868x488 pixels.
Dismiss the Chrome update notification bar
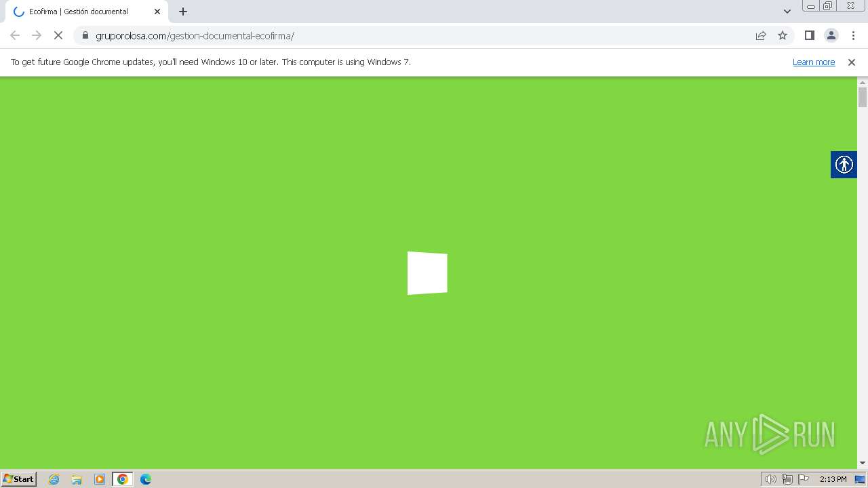tap(852, 62)
